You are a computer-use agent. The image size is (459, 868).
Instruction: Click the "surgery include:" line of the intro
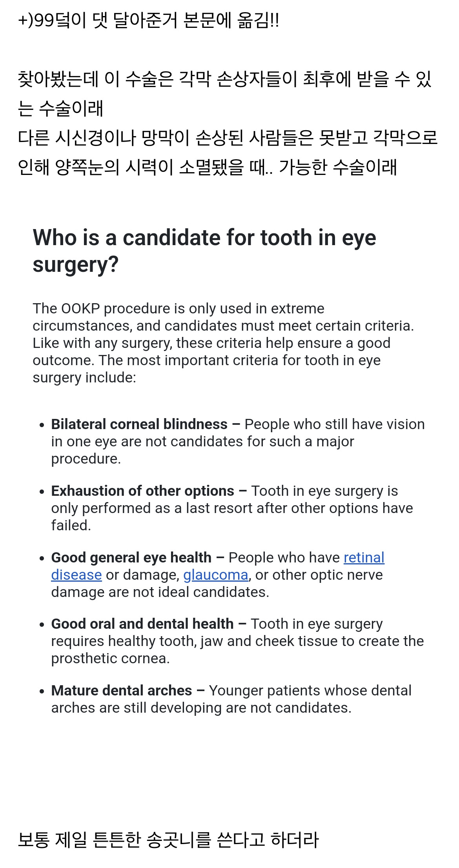click(84, 378)
